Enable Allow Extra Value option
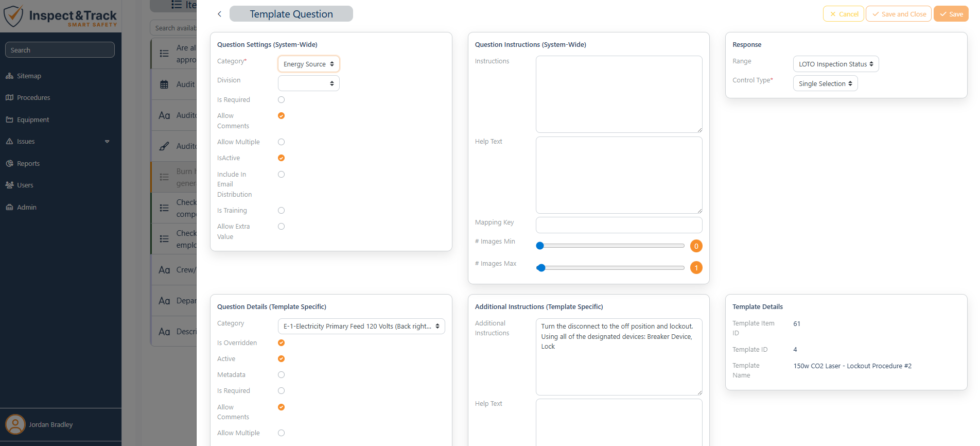The height and width of the screenshot is (446, 980). click(281, 227)
